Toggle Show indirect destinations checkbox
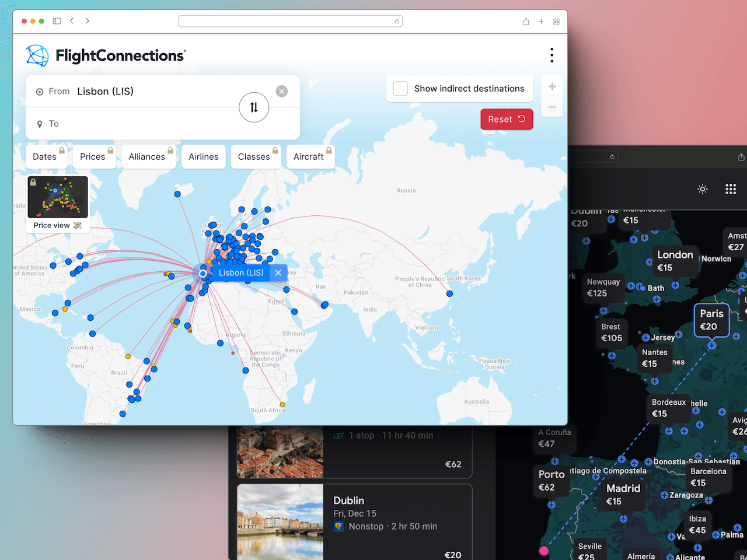747x560 pixels. pyautogui.click(x=400, y=89)
